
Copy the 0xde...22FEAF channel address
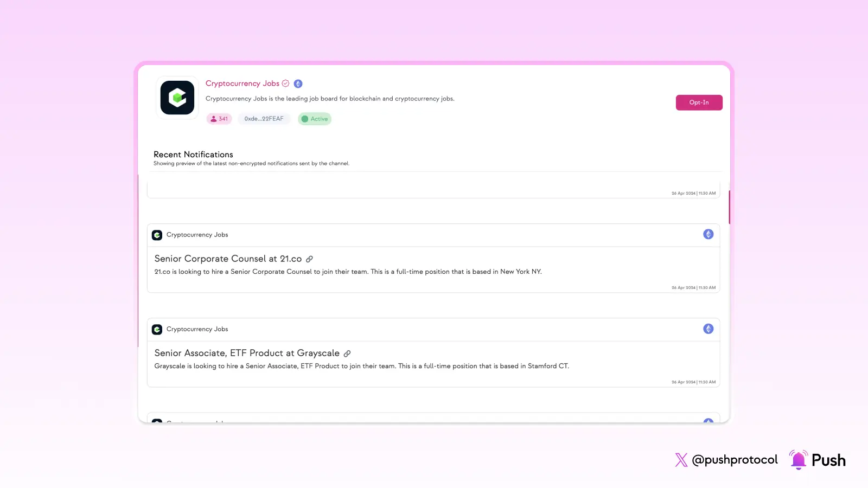(x=264, y=119)
